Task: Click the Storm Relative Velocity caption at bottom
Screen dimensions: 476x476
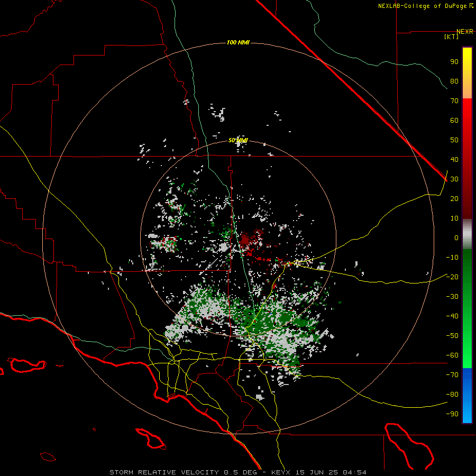Action: pos(164,472)
